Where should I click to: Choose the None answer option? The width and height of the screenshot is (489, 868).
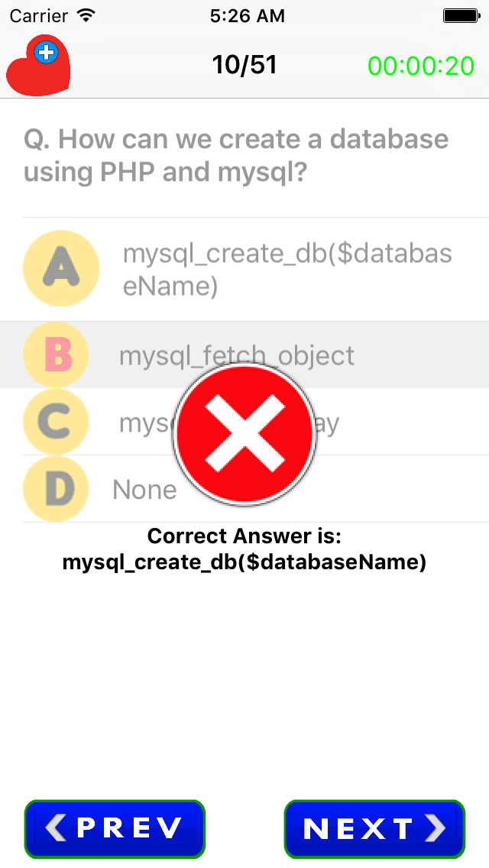point(144,490)
